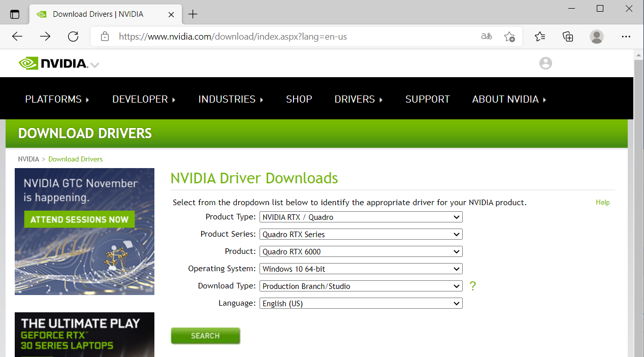
Task: Open the Operating System dropdown
Action: [x=361, y=269]
